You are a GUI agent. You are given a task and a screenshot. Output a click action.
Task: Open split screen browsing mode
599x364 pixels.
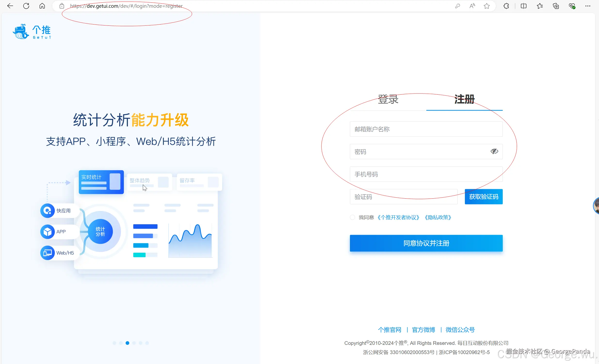524,6
